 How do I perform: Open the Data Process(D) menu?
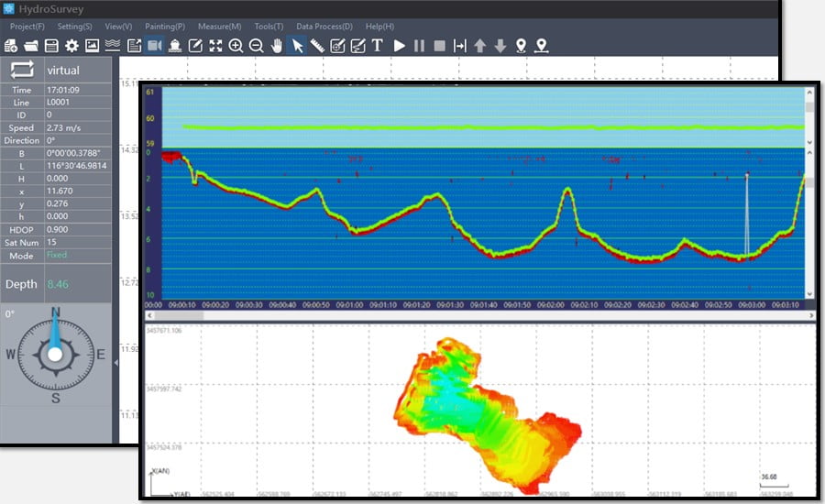click(x=324, y=27)
